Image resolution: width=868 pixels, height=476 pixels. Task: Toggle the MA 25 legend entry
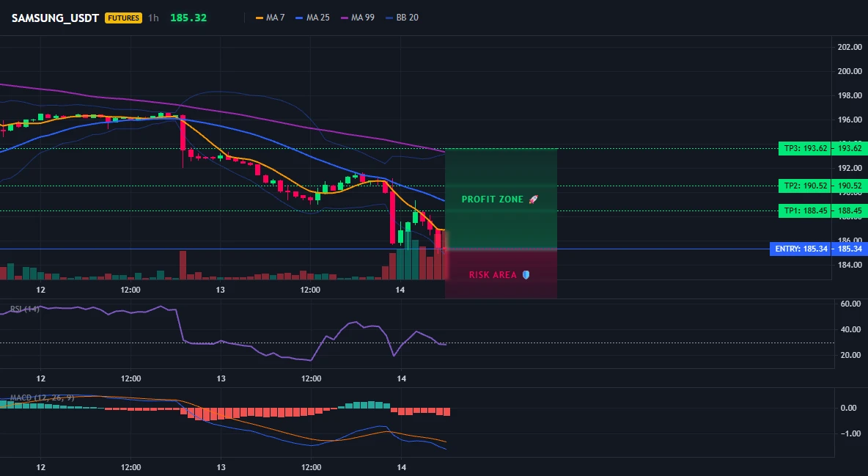[313, 18]
